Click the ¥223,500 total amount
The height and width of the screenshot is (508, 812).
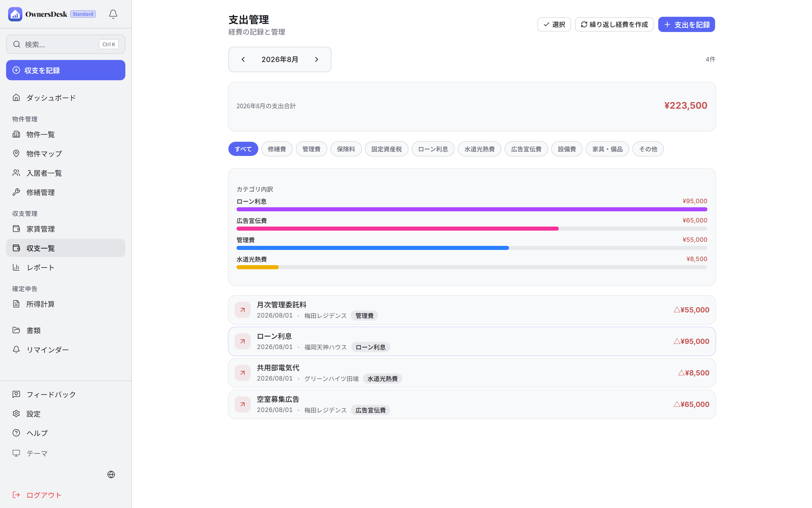tap(685, 105)
